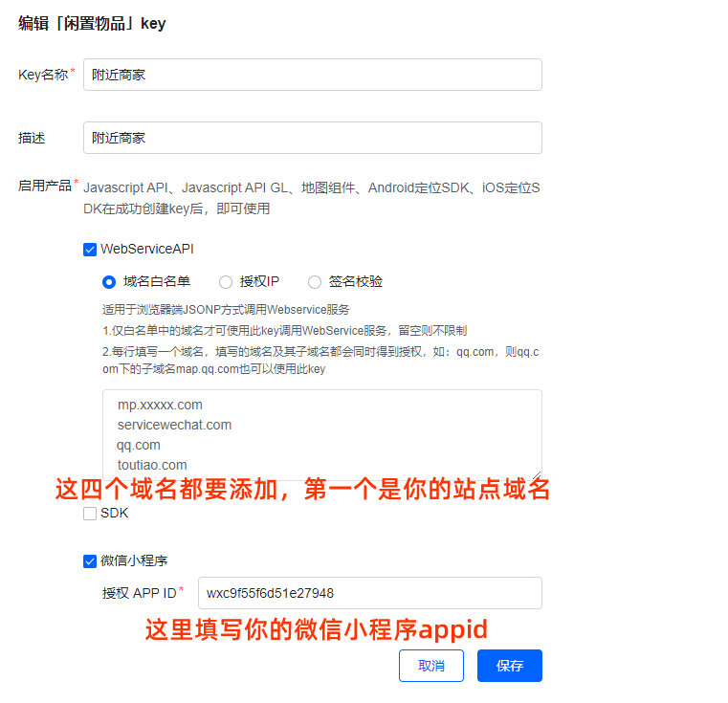Select the 域名白名单 radio button
728x703 pixels.
coord(109,282)
